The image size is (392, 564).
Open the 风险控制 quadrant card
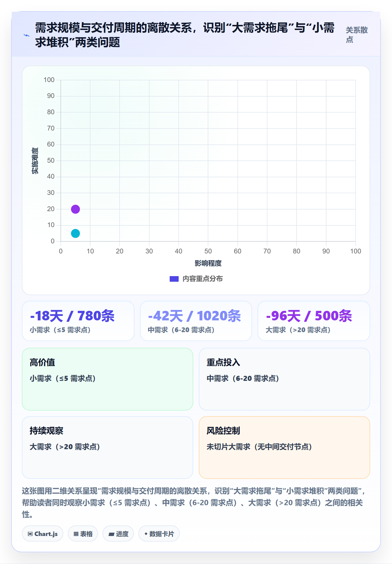point(284,448)
